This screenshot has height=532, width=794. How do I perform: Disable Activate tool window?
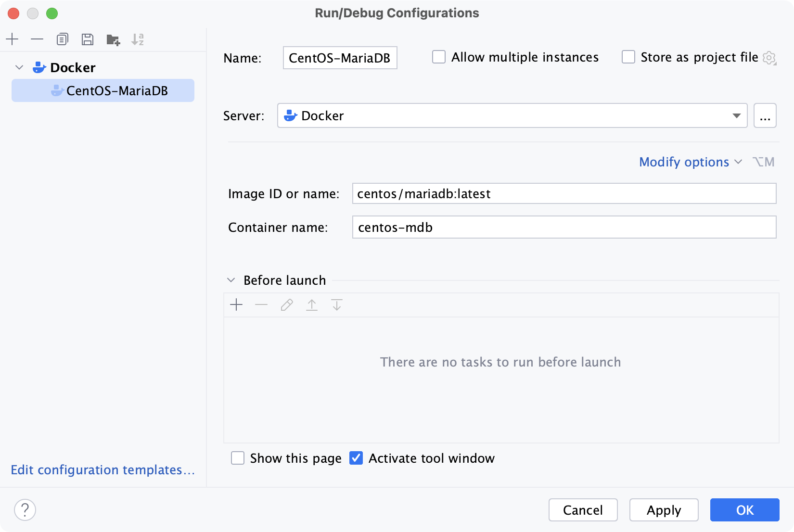click(356, 458)
